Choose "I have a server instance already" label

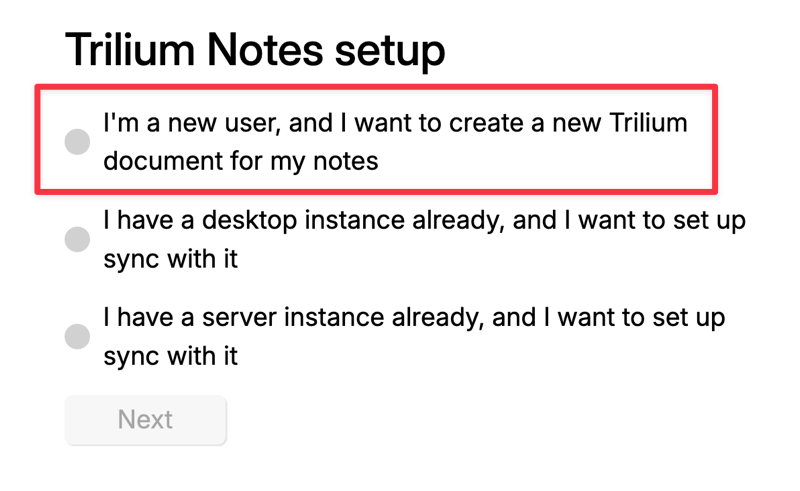pyautogui.click(x=414, y=336)
